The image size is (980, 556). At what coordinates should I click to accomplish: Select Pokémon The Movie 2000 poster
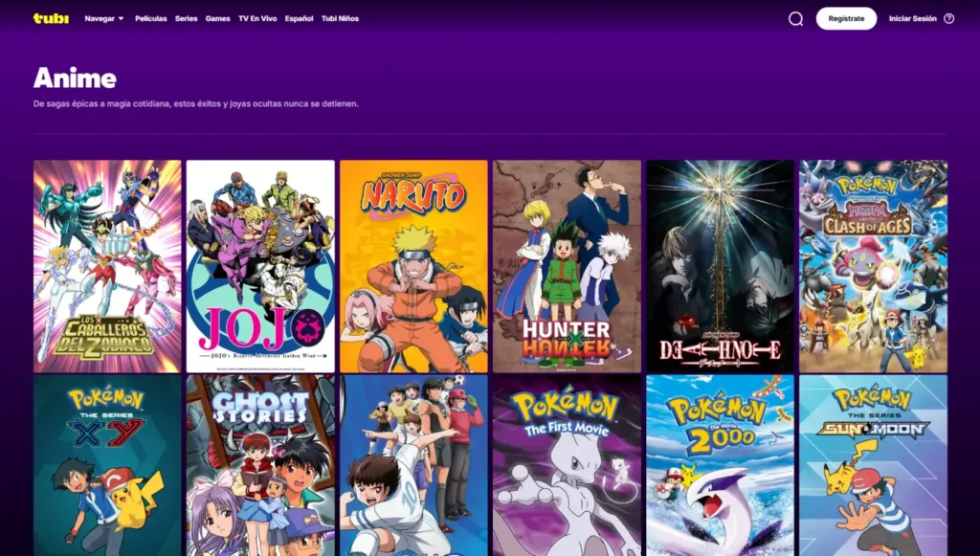tap(720, 465)
